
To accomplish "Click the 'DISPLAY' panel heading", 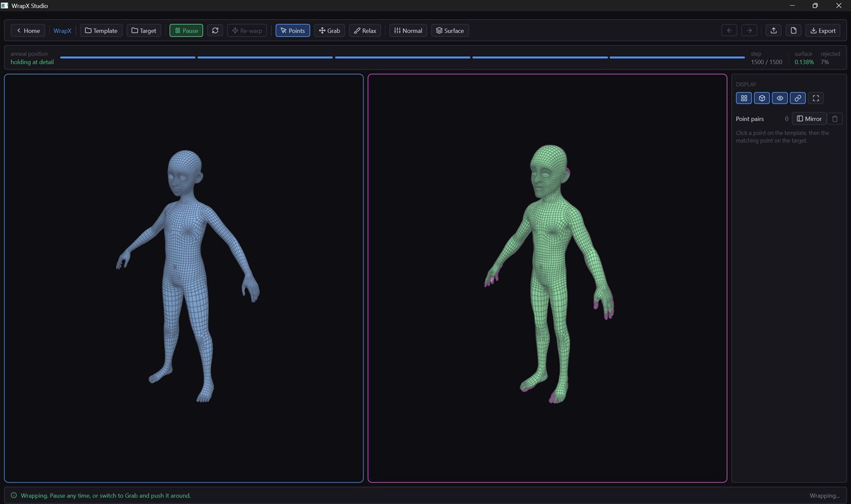I will point(746,84).
